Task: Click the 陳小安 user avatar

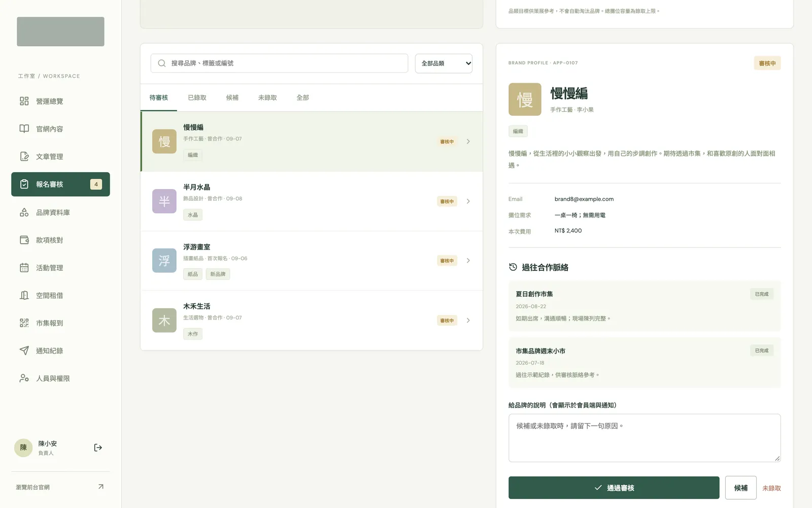Action: (23, 448)
